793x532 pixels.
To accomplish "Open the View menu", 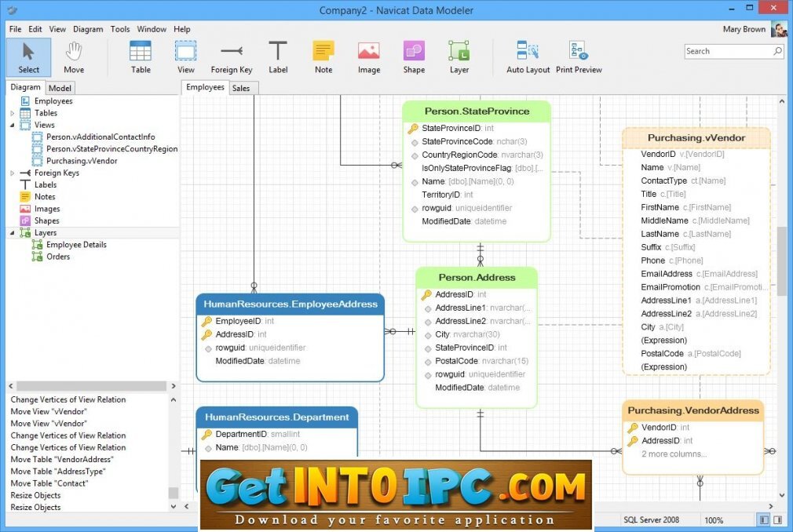I will click(57, 29).
